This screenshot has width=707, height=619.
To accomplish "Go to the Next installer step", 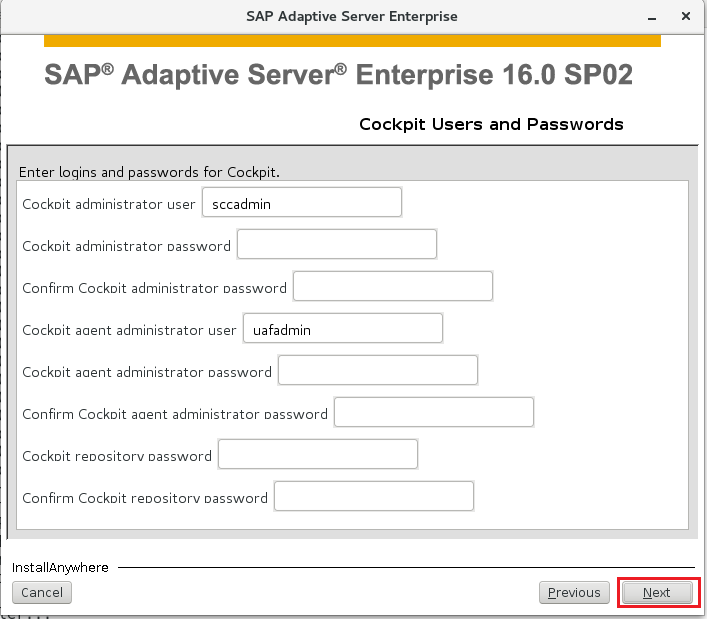I will [x=657, y=592].
